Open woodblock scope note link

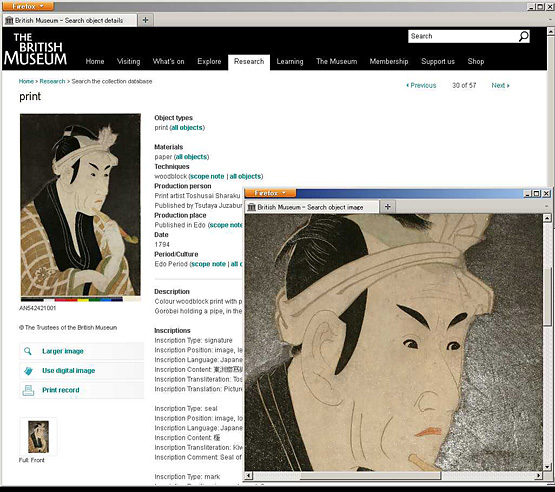[207, 176]
